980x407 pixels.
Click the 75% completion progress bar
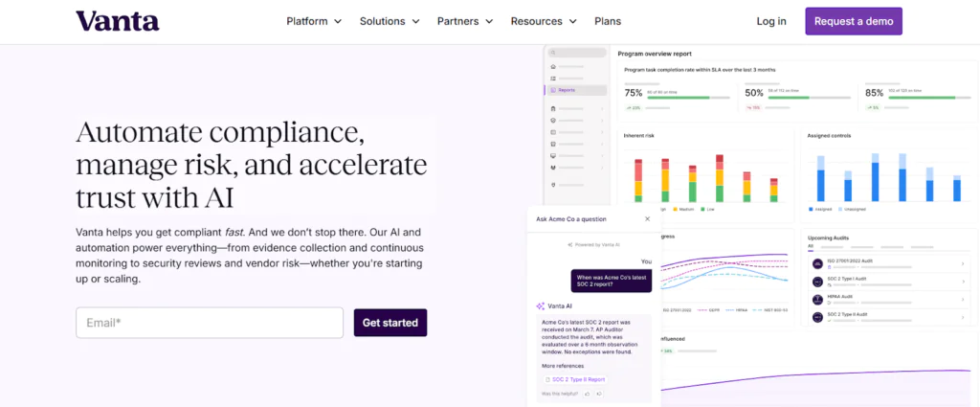tap(689, 98)
